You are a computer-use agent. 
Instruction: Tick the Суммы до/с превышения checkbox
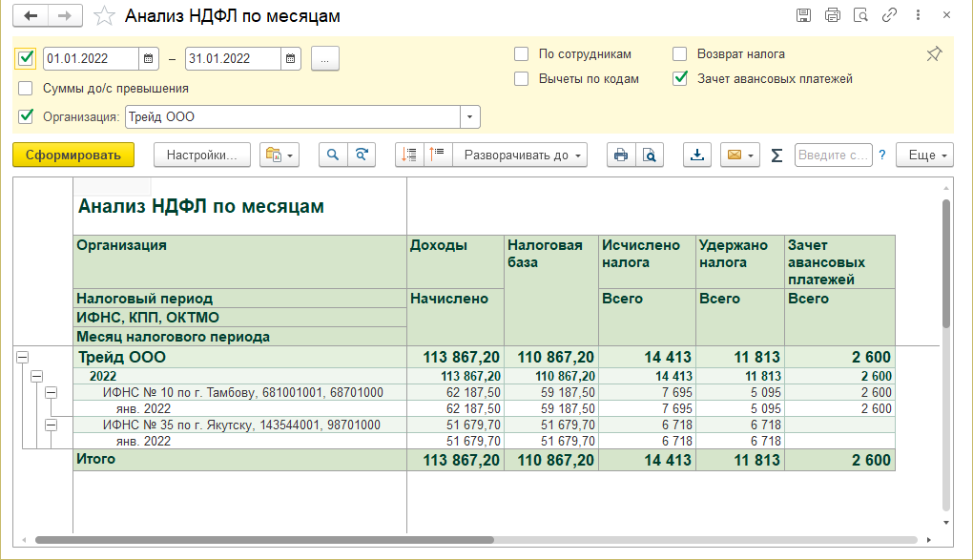coord(26,88)
